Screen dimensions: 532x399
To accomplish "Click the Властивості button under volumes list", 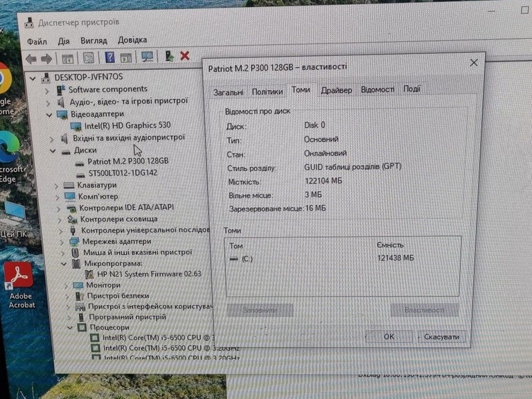I will click(x=424, y=310).
